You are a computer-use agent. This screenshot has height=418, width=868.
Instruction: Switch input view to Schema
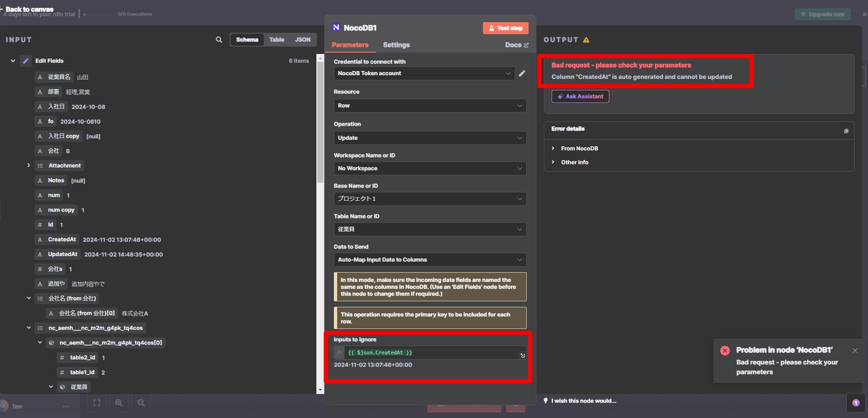pyautogui.click(x=247, y=40)
